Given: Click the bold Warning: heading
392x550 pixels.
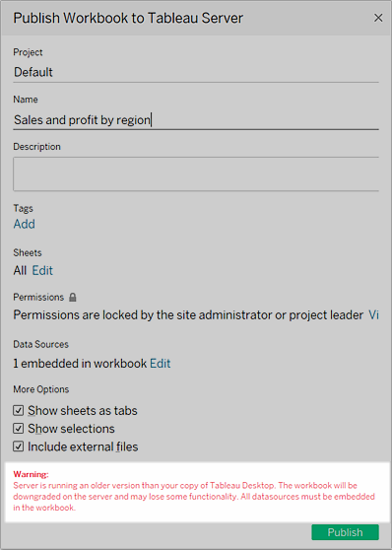Looking at the screenshot, I should [x=31, y=474].
